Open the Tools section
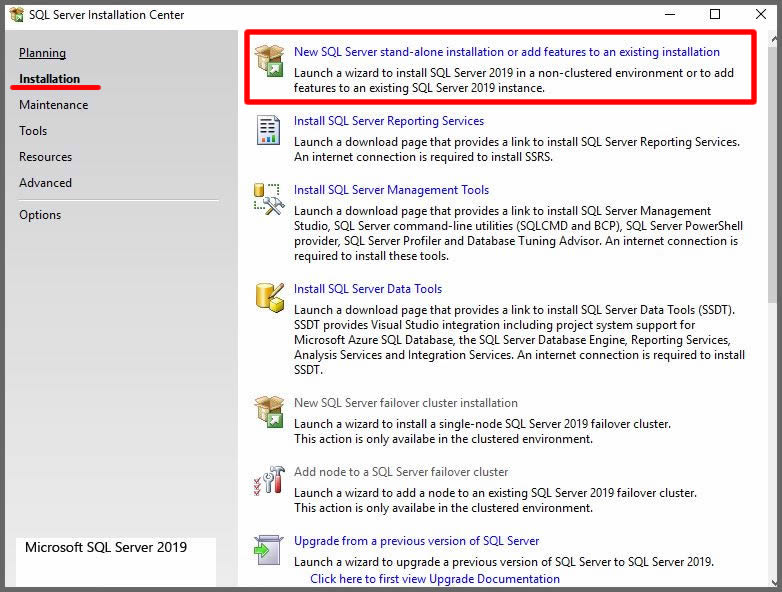Image resolution: width=782 pixels, height=592 pixels. (33, 131)
